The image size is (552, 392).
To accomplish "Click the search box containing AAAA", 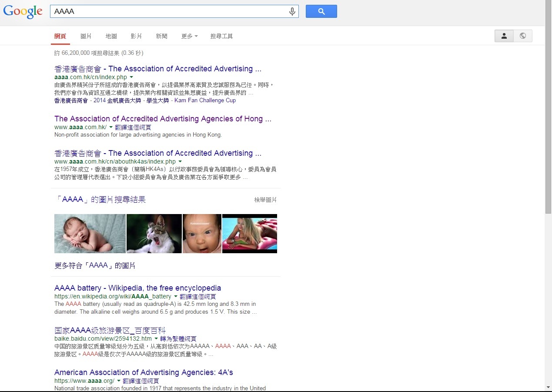I will pos(170,12).
